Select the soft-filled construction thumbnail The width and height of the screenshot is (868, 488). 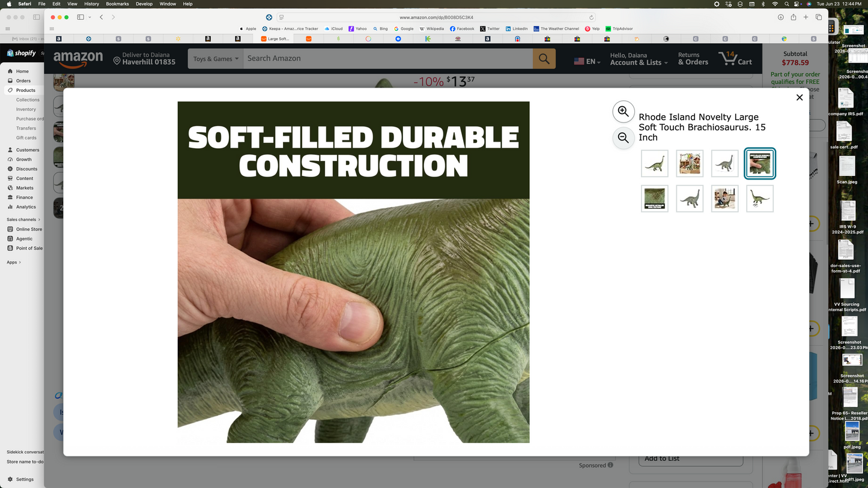click(760, 163)
